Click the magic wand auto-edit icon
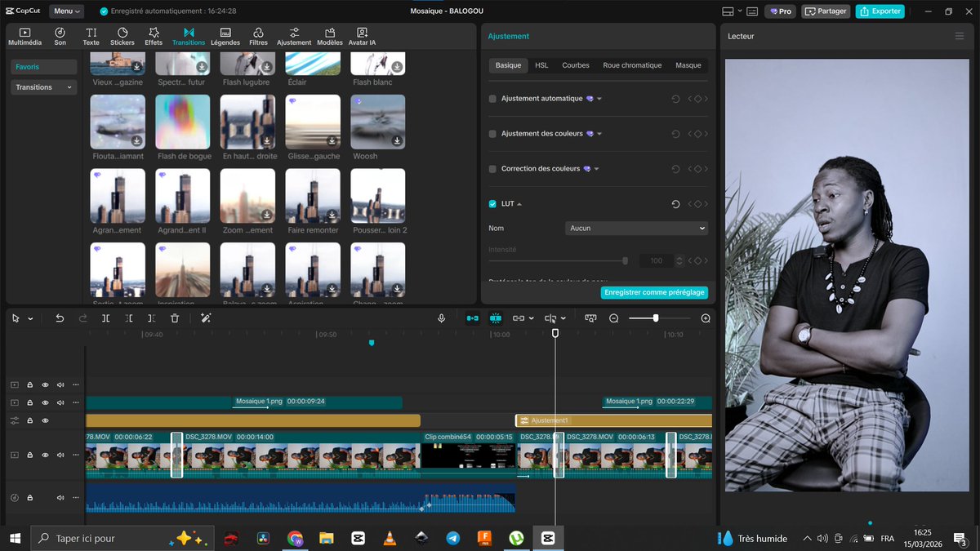The image size is (980, 551). tap(206, 318)
